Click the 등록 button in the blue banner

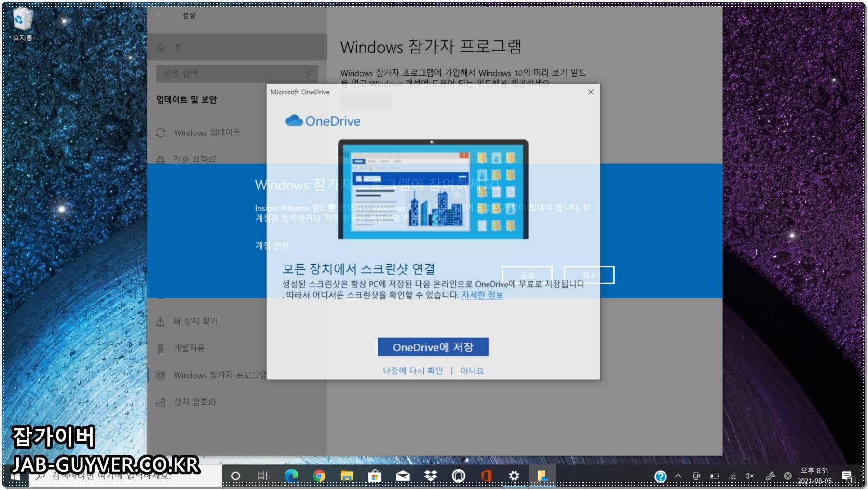click(x=527, y=275)
